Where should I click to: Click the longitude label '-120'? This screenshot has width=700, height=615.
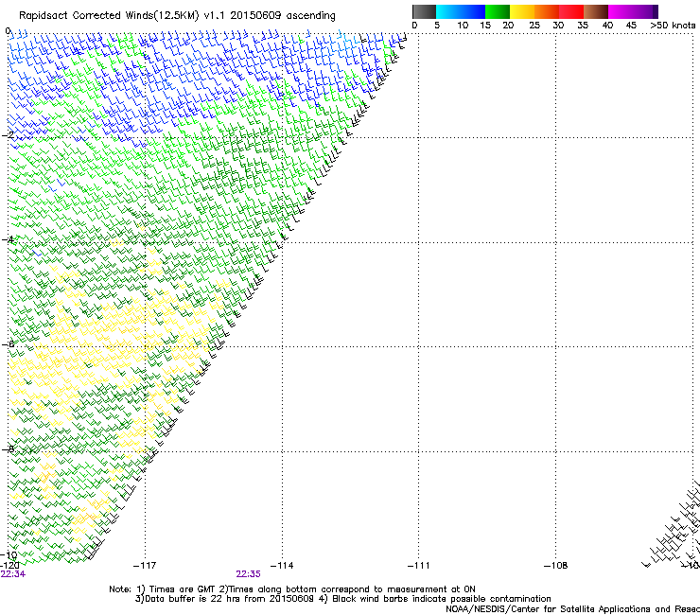pyautogui.click(x=9, y=566)
